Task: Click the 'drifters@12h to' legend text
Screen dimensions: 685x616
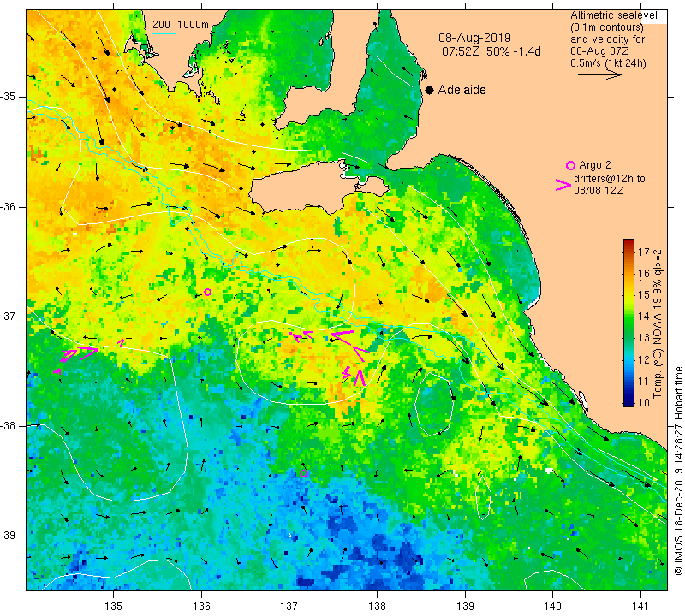Action: point(609,179)
